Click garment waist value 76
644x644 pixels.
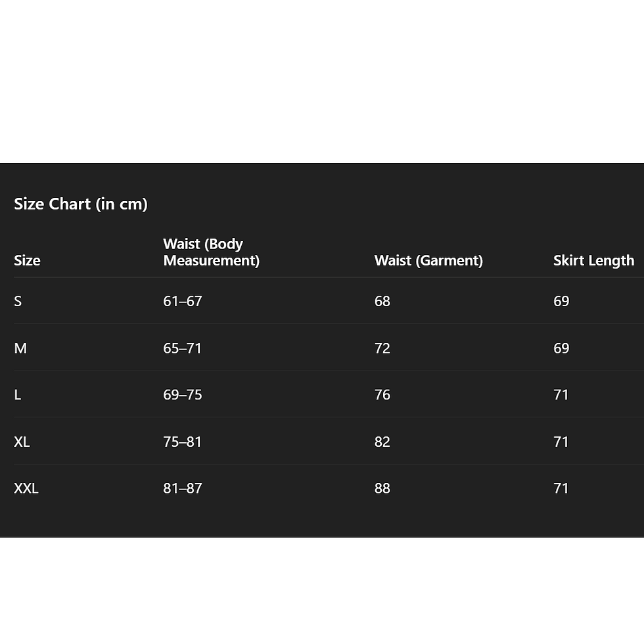tap(382, 394)
